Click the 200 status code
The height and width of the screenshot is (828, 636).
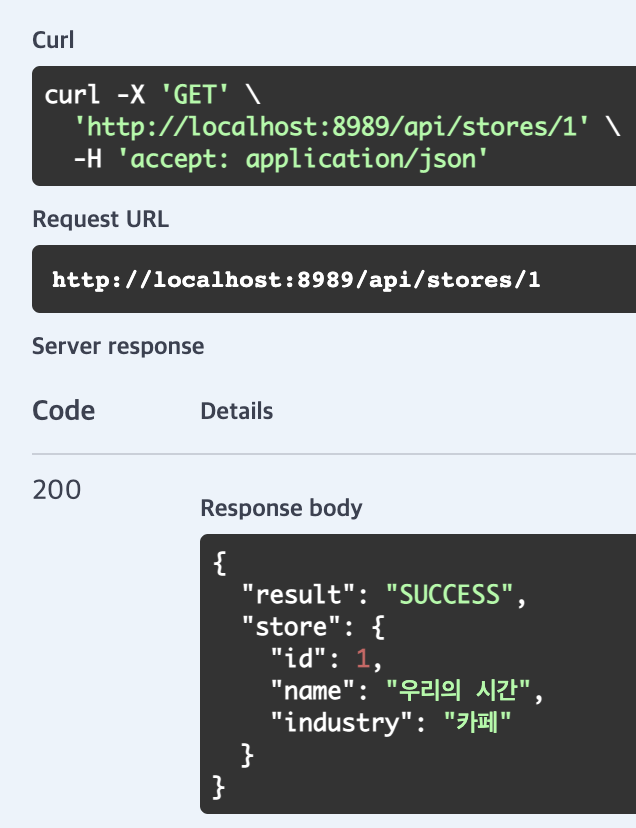click(x=57, y=490)
